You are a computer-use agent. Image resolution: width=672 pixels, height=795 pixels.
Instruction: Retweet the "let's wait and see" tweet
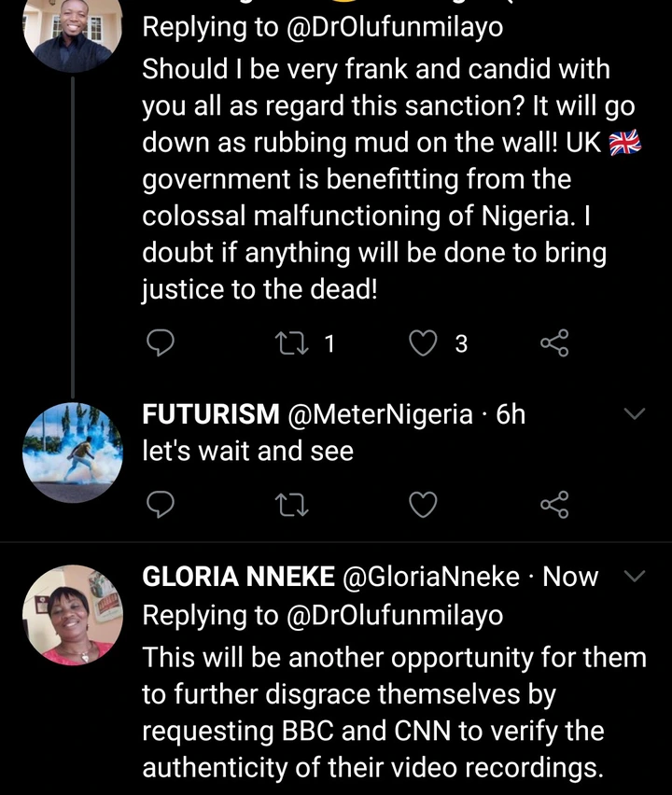pos(292,505)
